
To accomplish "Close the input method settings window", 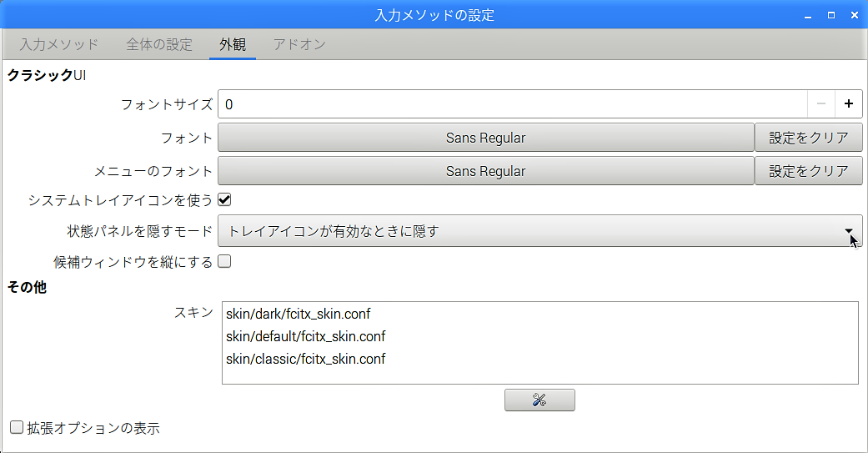I will click(854, 16).
